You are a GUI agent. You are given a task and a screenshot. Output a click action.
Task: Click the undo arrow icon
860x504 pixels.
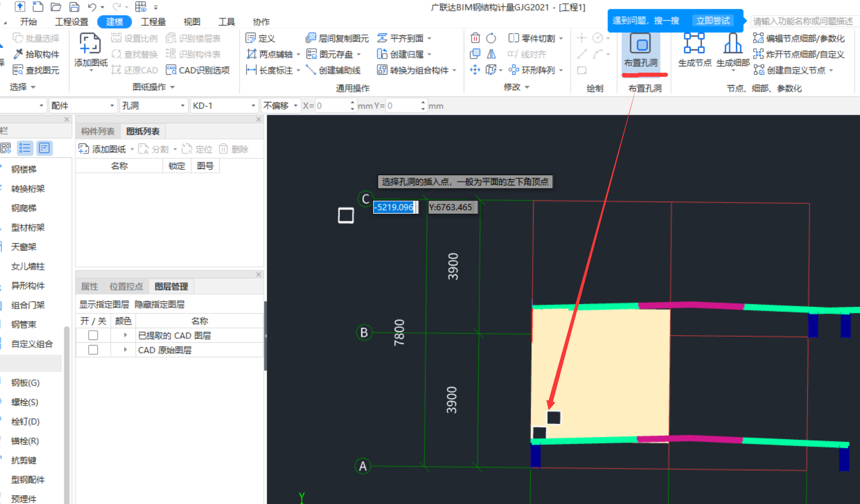pyautogui.click(x=92, y=7)
